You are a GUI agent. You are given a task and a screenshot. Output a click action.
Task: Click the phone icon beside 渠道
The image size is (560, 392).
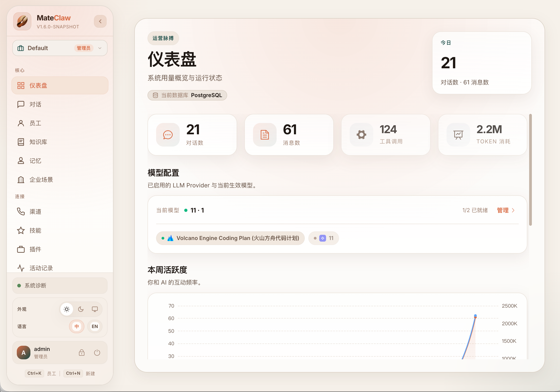(21, 212)
